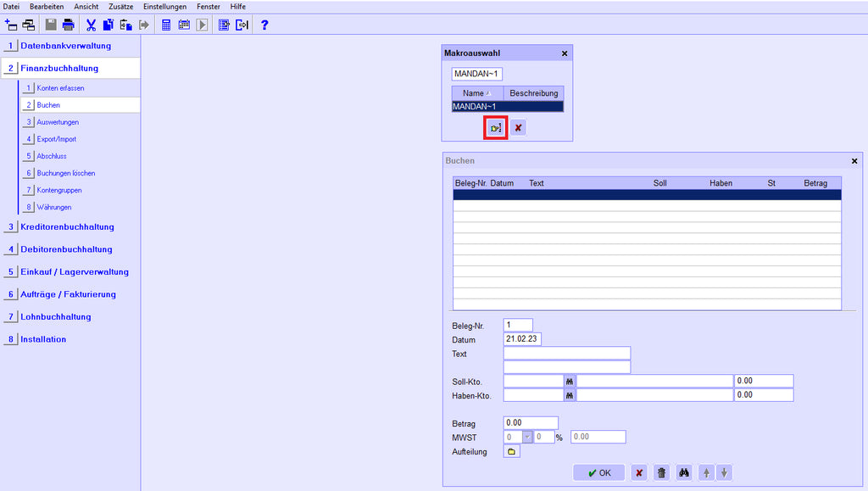Open the Einstellungen menu

(164, 6)
